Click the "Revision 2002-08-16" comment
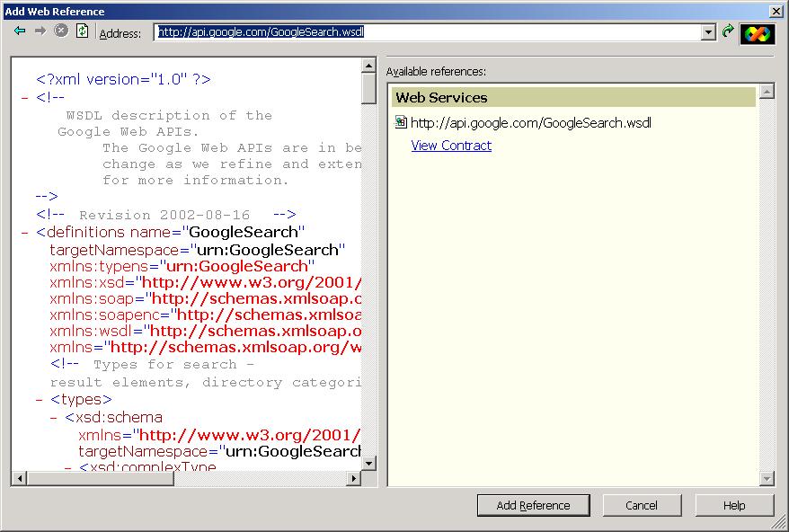789x532 pixels. click(x=164, y=215)
